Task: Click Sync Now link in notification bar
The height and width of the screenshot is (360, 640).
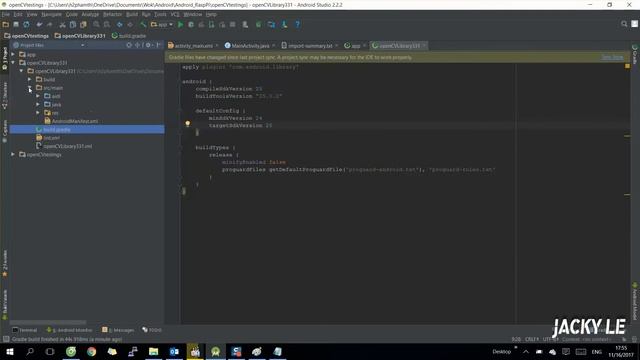Action: (x=612, y=58)
